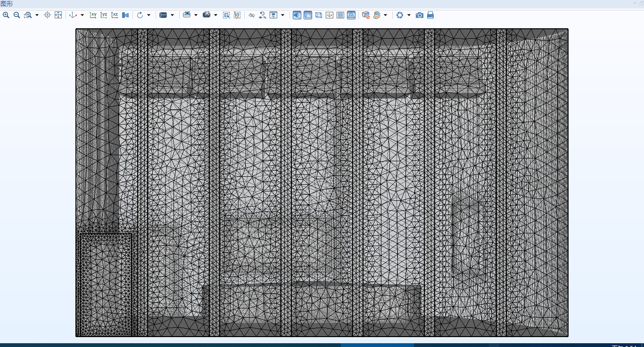Click the Hide Selected Objects eye icon

tap(252, 15)
